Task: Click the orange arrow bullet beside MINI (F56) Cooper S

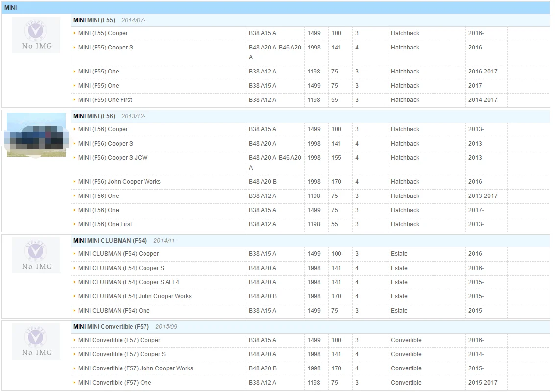Action: tap(74, 144)
